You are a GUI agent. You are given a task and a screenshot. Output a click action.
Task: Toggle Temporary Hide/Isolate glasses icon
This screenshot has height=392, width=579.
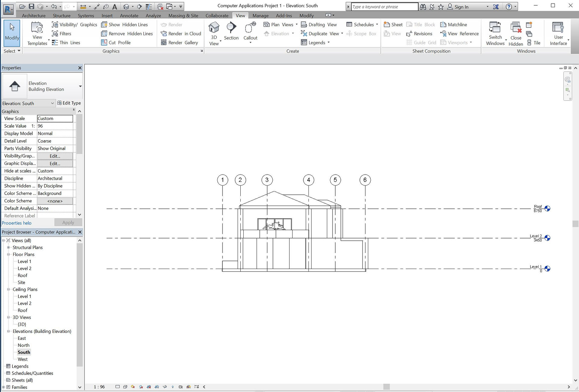165,387
